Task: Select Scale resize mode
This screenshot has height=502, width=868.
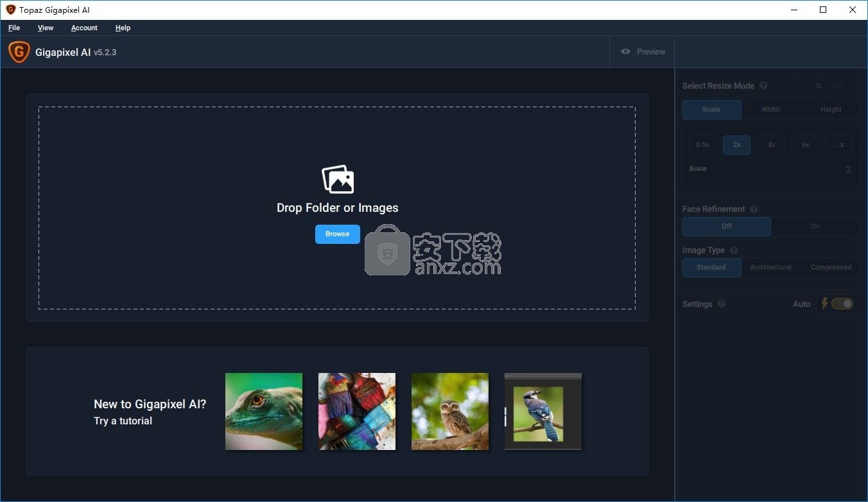Action: coord(711,109)
